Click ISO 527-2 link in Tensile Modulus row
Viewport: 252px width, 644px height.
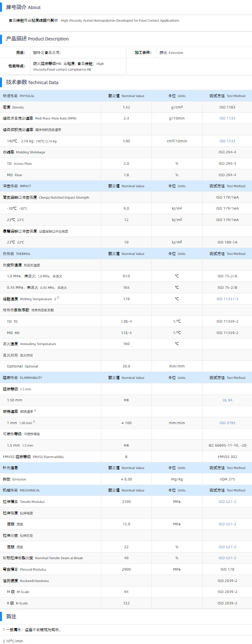click(x=227, y=502)
